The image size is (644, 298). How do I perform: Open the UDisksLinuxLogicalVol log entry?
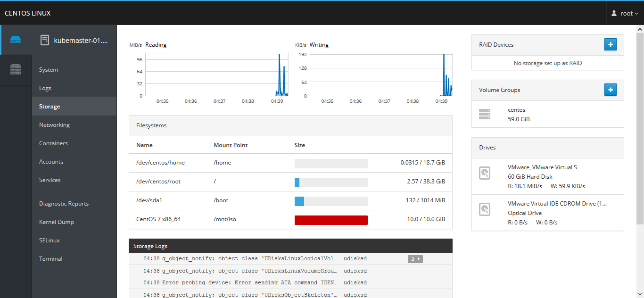[x=290, y=259]
